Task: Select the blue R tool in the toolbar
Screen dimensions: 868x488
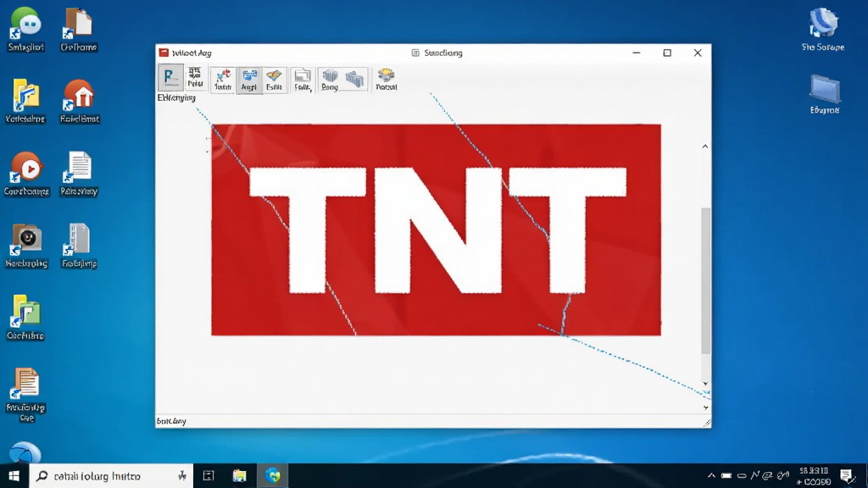Action: [170, 77]
